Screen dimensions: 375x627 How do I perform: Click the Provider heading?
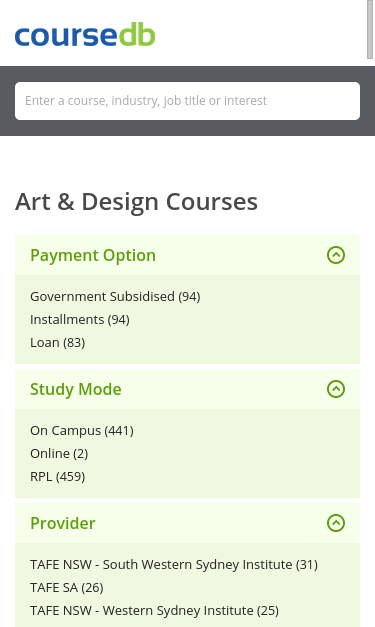tap(63, 523)
